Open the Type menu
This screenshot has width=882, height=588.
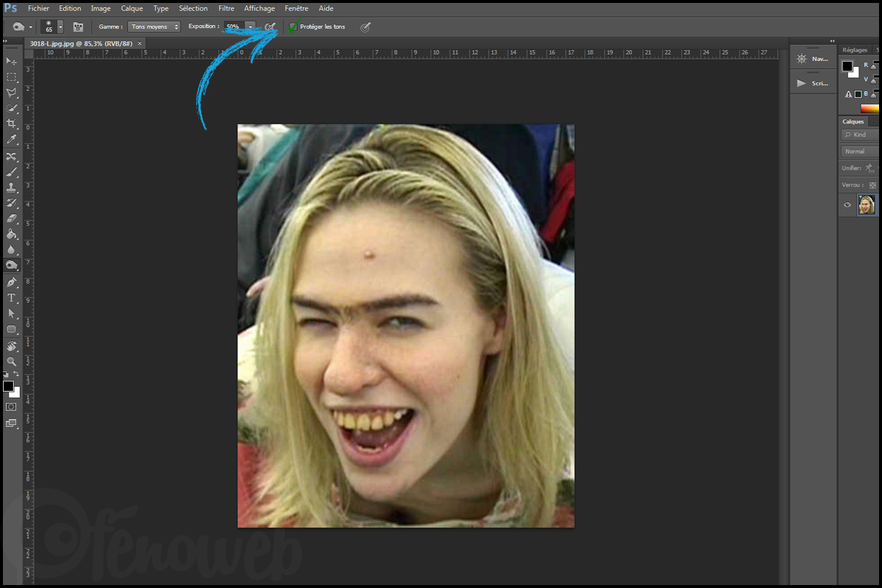[161, 8]
